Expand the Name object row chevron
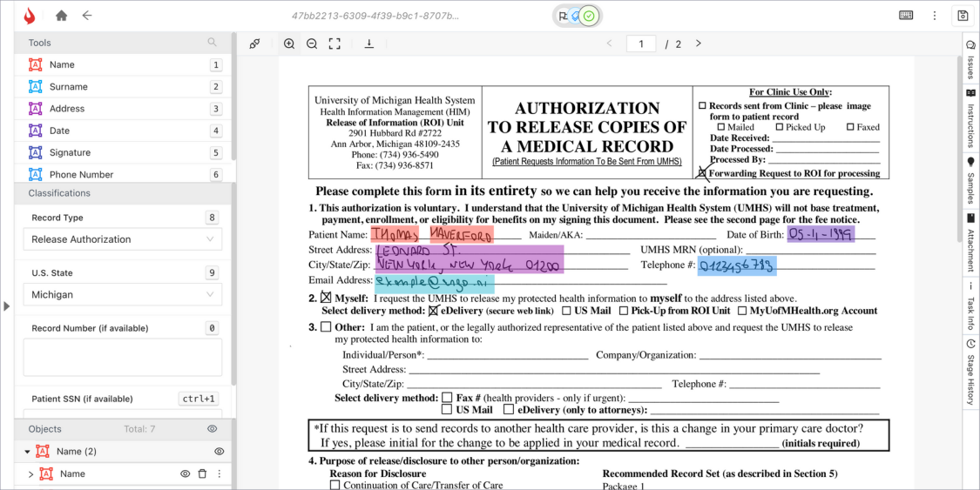 (x=31, y=474)
